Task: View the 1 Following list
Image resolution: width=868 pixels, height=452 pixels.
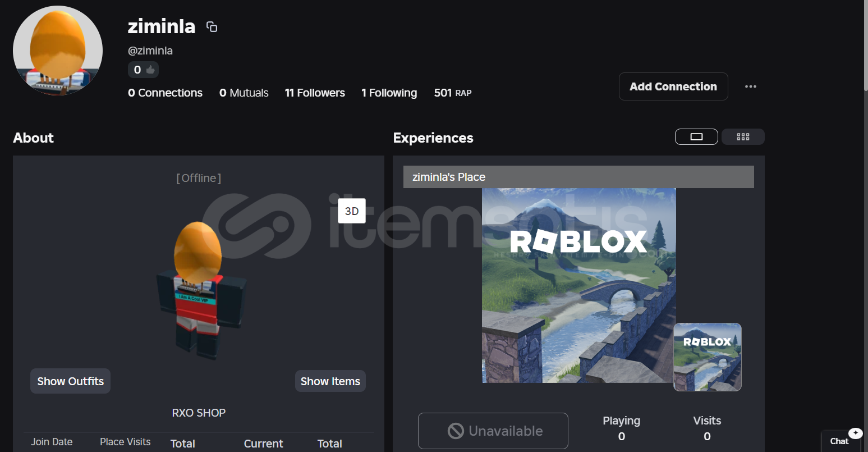Action: 389,93
